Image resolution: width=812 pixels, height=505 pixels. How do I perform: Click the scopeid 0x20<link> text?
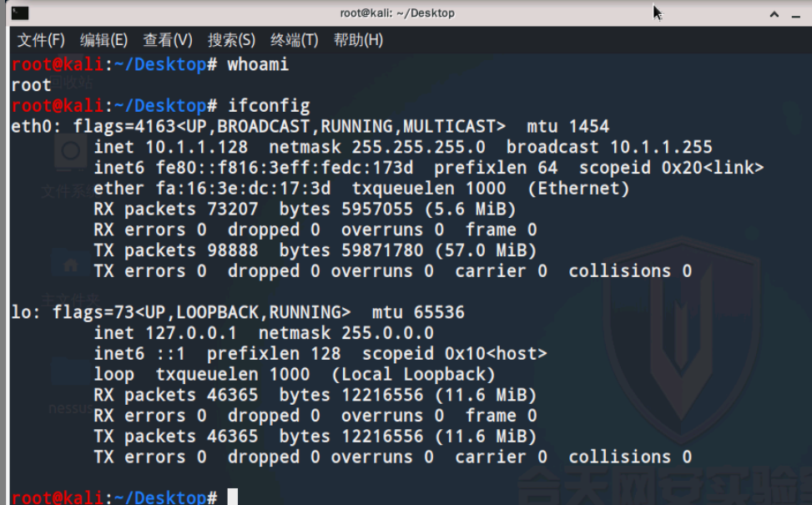tap(671, 168)
